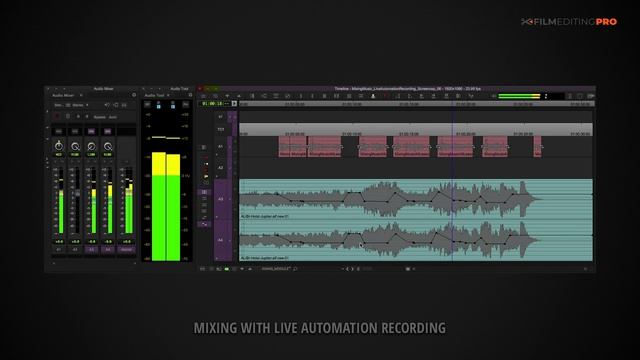This screenshot has width=640, height=360.
Task: Click the blue playhead in the timeline ruler
Action: 453,104
